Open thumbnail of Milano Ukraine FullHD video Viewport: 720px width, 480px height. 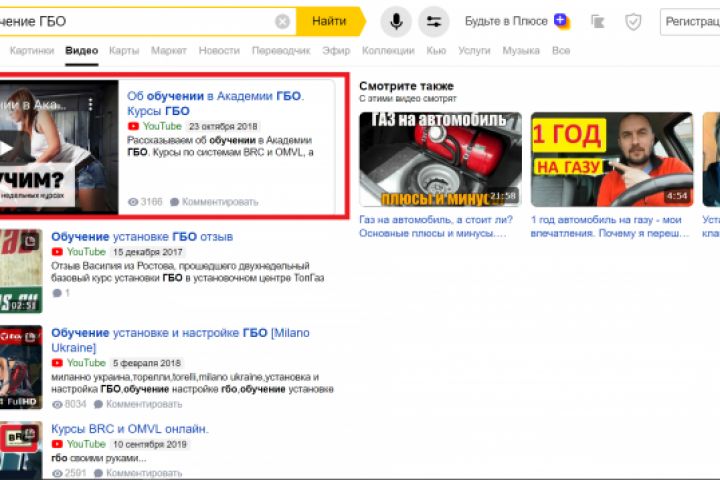[x=21, y=367]
